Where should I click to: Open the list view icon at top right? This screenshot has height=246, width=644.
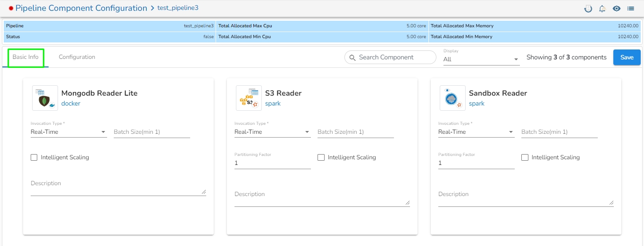click(630, 8)
